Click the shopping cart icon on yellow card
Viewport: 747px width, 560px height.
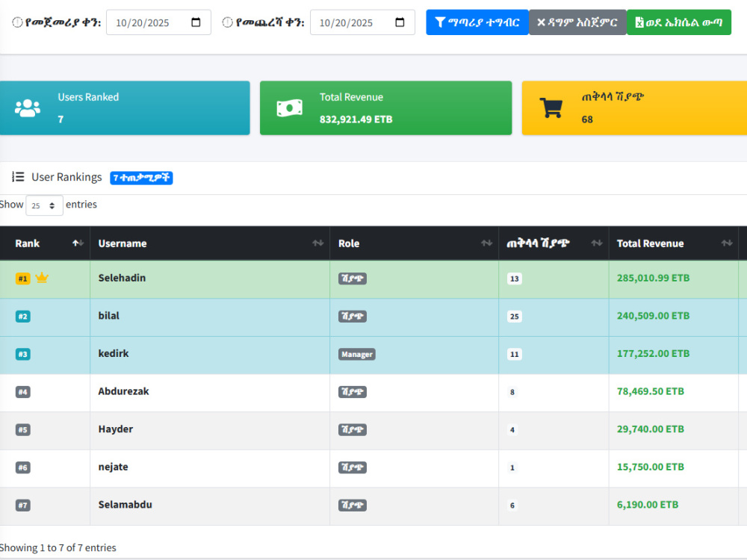(551, 108)
